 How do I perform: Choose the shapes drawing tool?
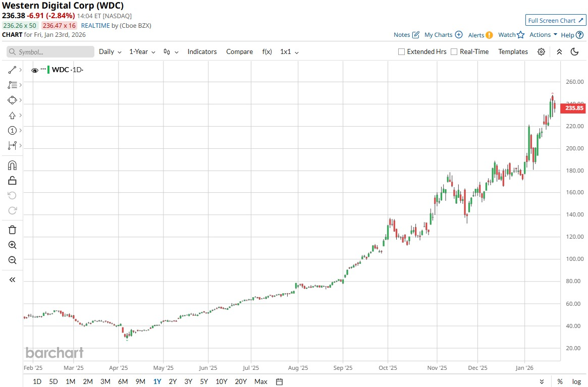click(x=12, y=100)
